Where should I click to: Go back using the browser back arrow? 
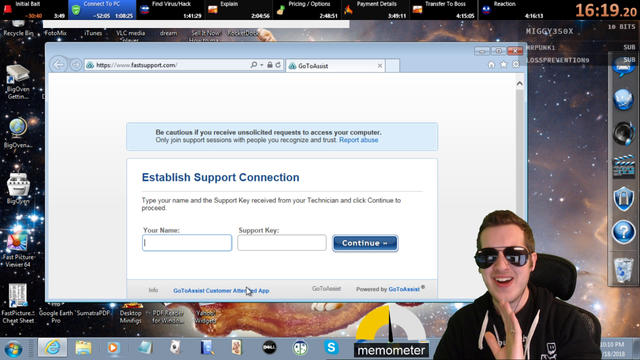tap(58, 64)
